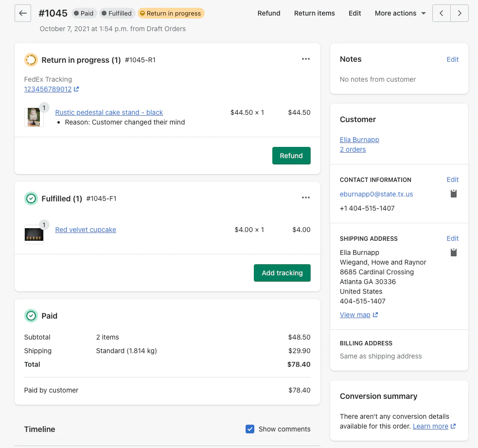Image resolution: width=478 pixels, height=448 pixels.
Task: Open the Red velvet cupcake product link
Action: pyautogui.click(x=86, y=230)
